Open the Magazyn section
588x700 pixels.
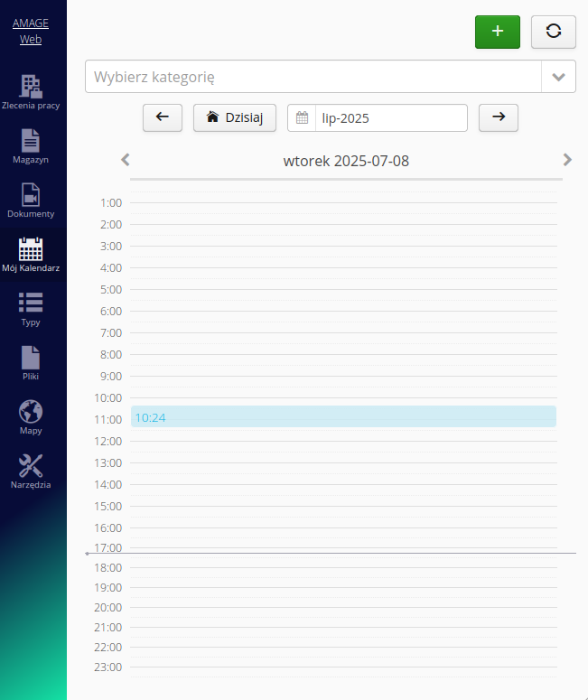pos(31,146)
